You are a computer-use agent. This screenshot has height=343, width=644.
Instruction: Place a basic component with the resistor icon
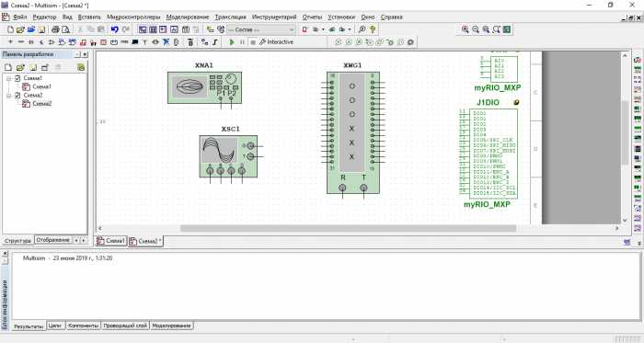20,42
